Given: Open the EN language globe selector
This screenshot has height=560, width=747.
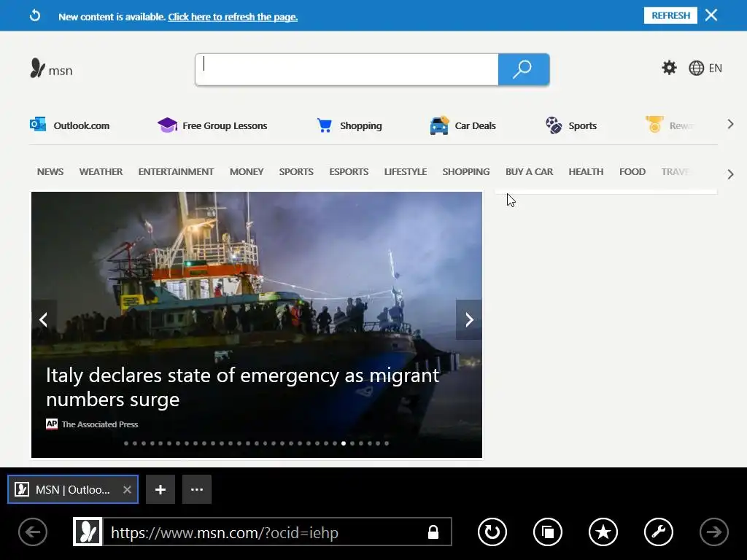Looking at the screenshot, I should pos(705,68).
